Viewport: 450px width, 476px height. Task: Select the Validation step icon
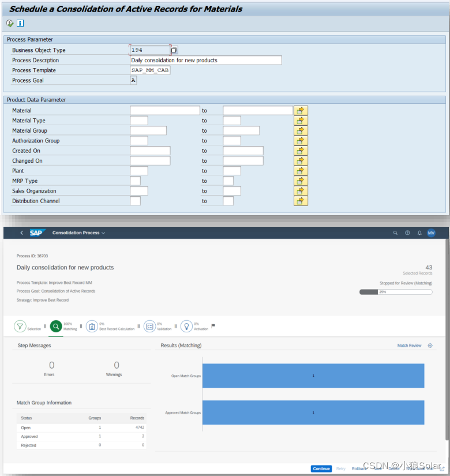[149, 327]
